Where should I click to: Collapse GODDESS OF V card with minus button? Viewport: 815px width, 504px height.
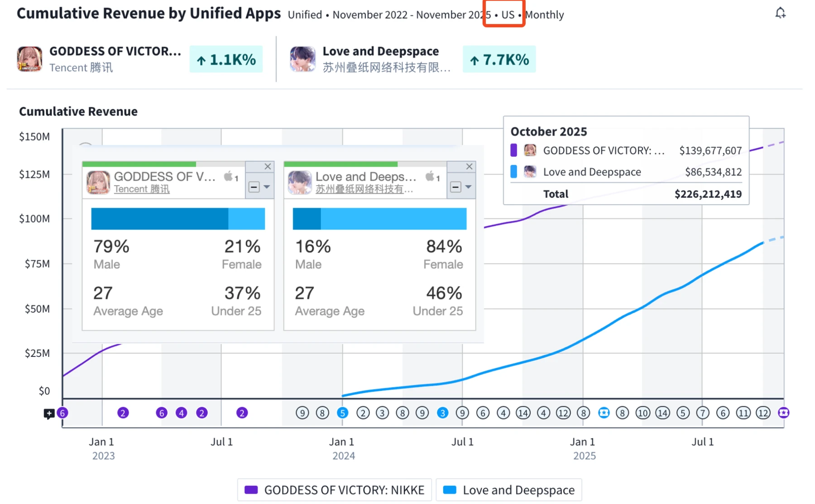point(254,187)
